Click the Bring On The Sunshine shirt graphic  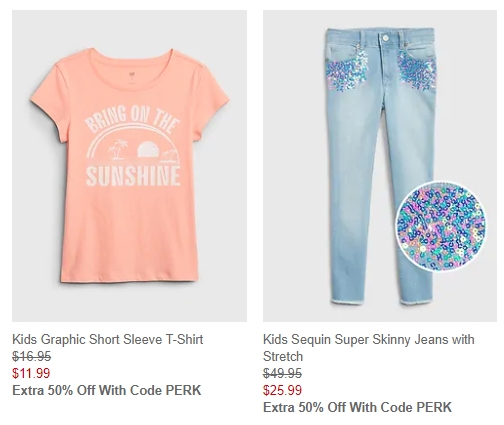(x=133, y=147)
